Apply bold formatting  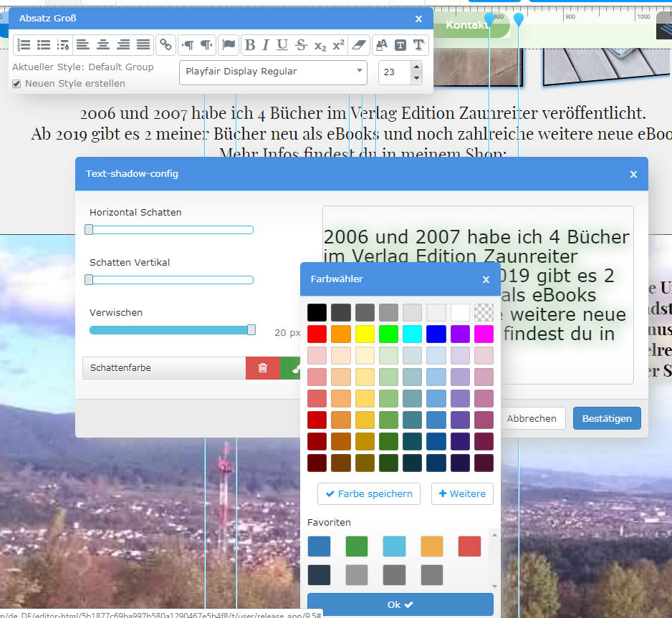tap(250, 45)
